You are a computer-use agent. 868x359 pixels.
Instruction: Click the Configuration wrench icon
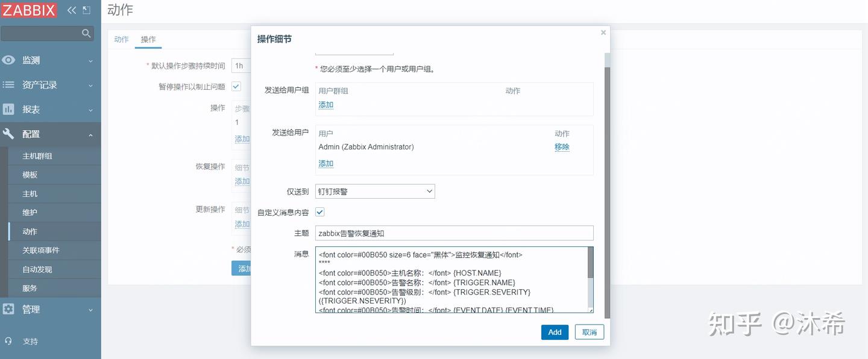[x=10, y=134]
